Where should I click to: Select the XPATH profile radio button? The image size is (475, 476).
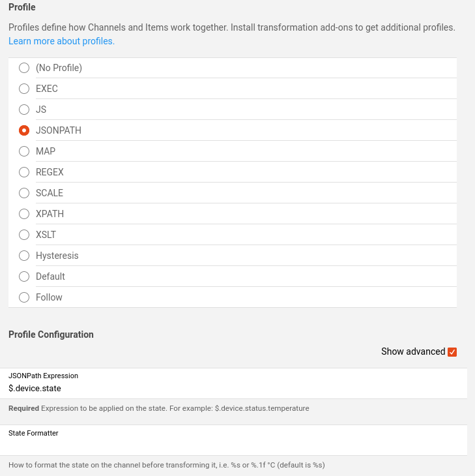[x=24, y=214]
